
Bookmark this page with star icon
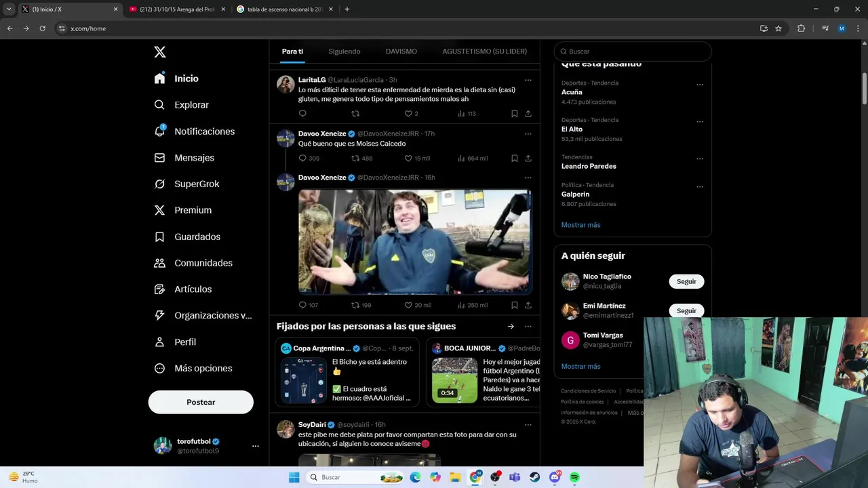pyautogui.click(x=778, y=28)
